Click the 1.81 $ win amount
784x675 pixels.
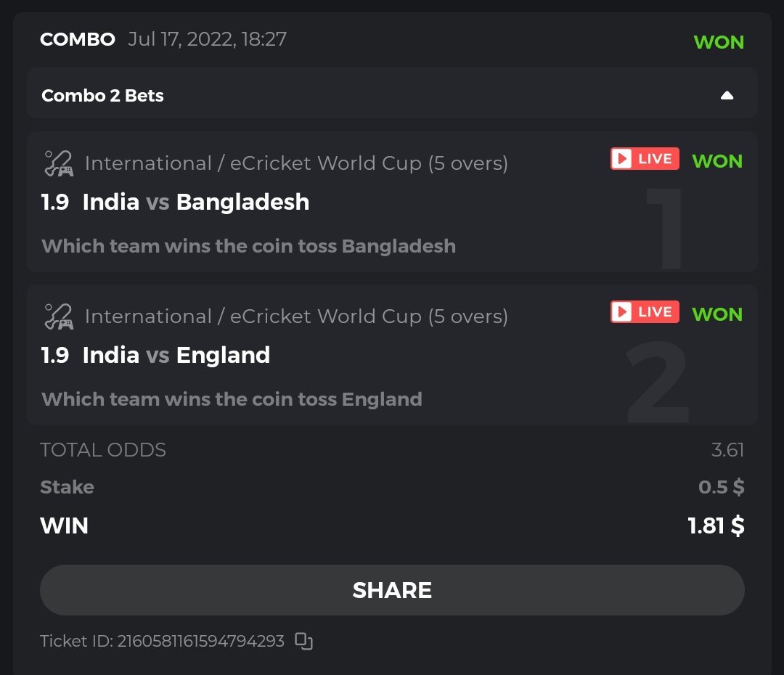coord(716,525)
